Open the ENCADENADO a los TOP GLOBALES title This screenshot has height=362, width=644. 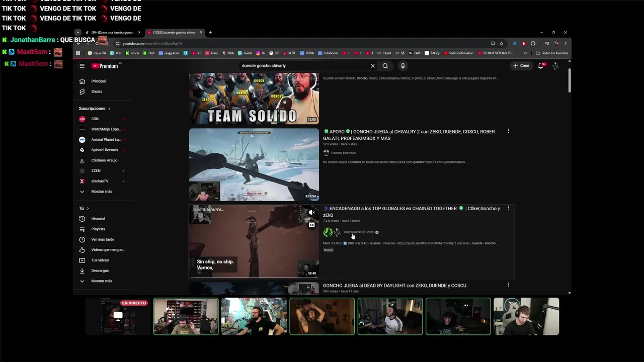(412, 212)
